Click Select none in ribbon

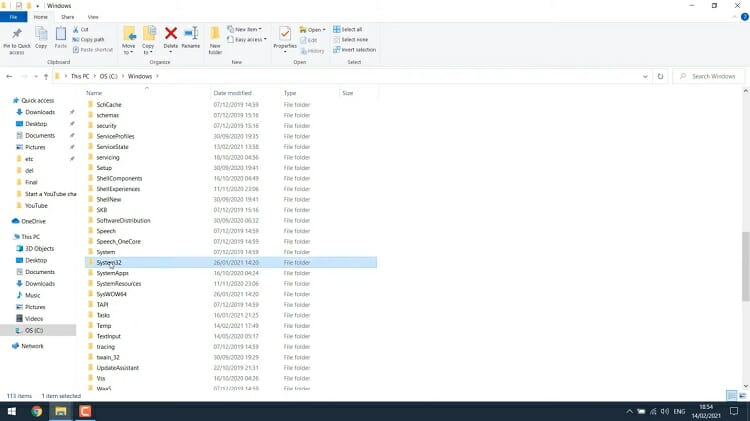pos(351,40)
